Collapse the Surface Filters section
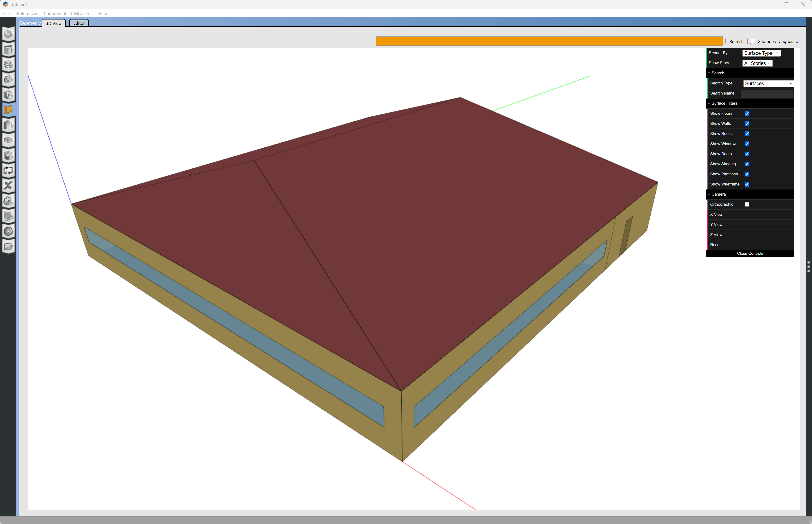812x524 pixels. click(724, 103)
